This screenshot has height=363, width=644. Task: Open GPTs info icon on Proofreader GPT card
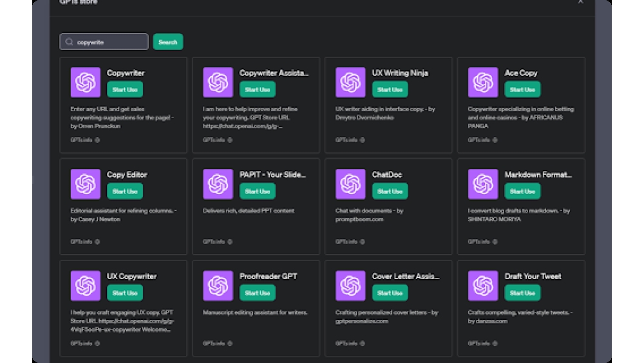pos(230,343)
